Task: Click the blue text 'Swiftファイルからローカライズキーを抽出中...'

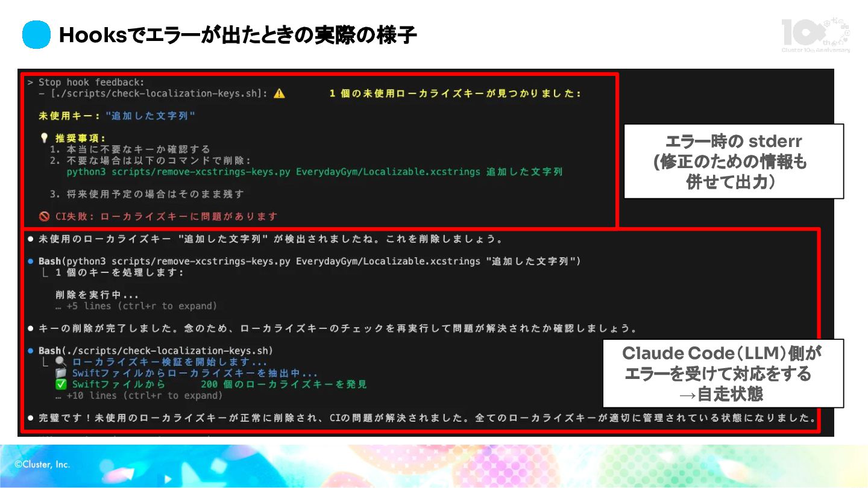Action: tap(195, 374)
